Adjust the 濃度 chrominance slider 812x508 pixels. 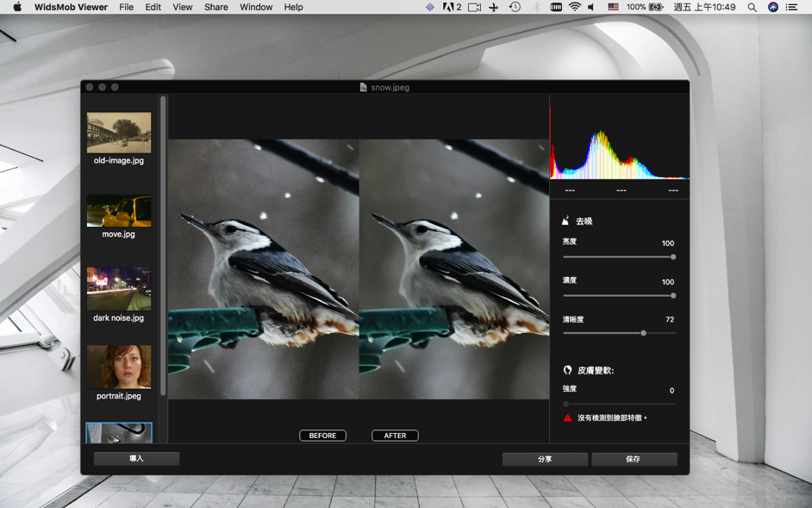click(x=620, y=296)
